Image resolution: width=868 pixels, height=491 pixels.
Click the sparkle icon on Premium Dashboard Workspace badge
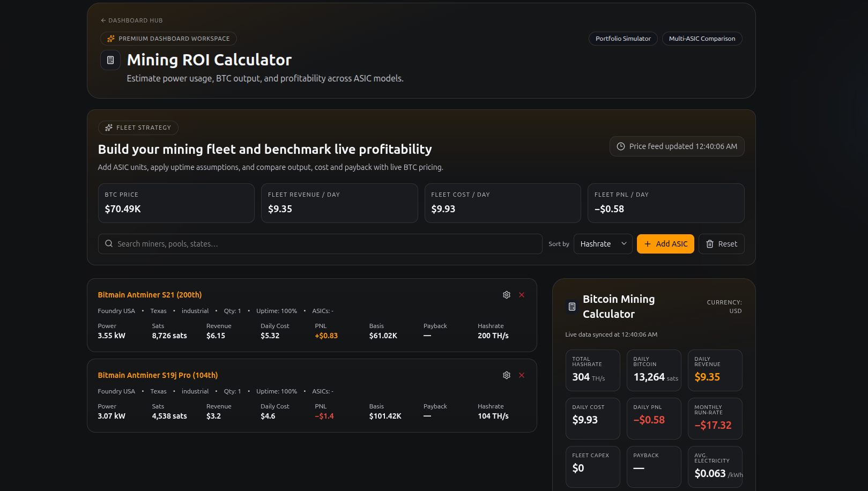click(110, 38)
